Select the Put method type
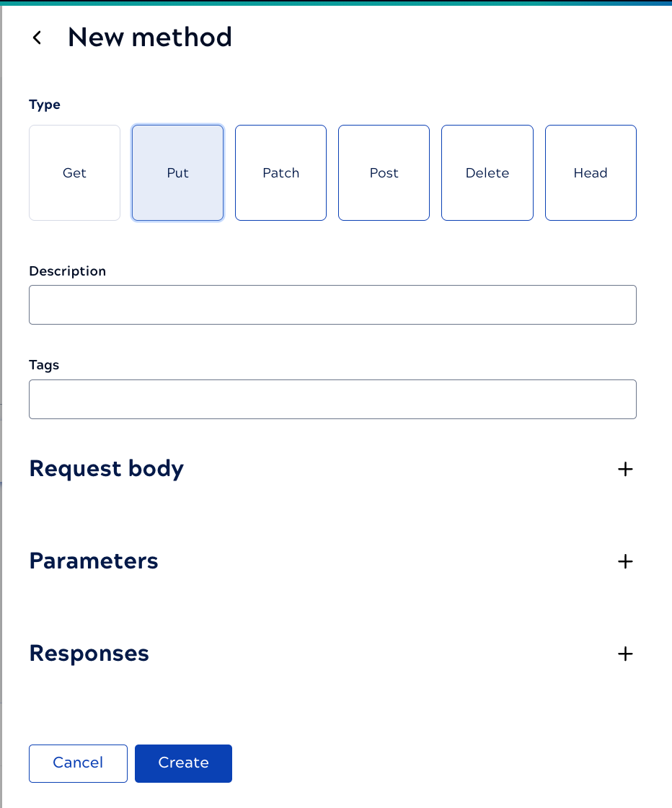672x808 pixels. click(177, 172)
